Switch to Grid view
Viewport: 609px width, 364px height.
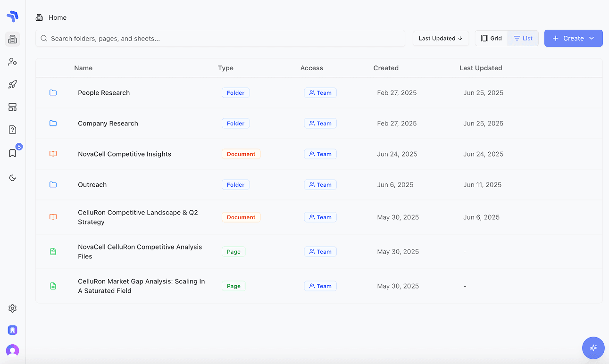[x=491, y=38]
